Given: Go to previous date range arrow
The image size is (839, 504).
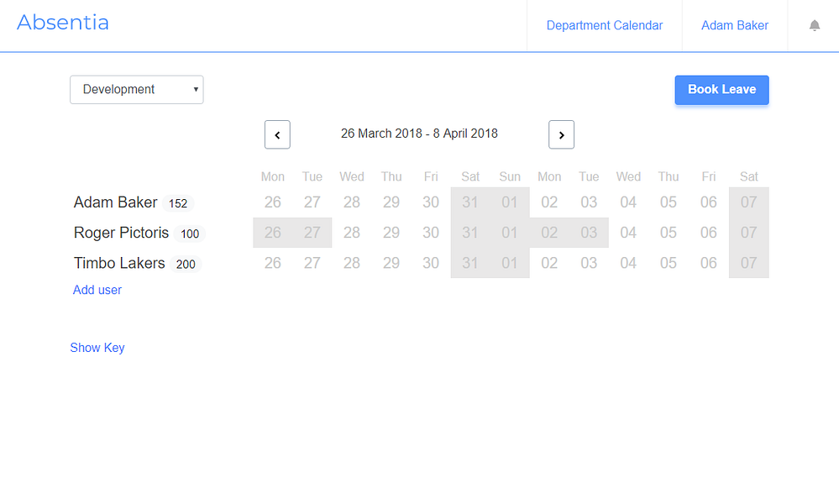Looking at the screenshot, I should point(277,135).
